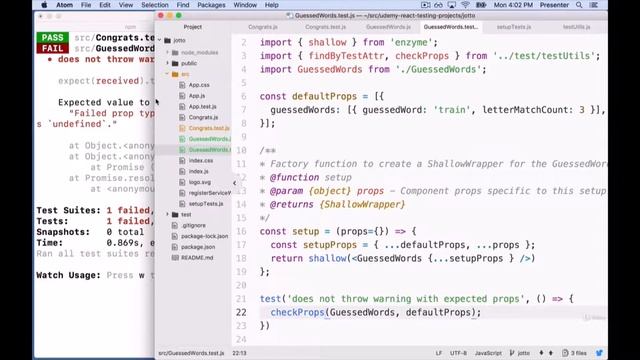This screenshot has width=640, height=360.
Task: Click the AirPlay display icon in the menu bar
Action: tap(451, 5)
